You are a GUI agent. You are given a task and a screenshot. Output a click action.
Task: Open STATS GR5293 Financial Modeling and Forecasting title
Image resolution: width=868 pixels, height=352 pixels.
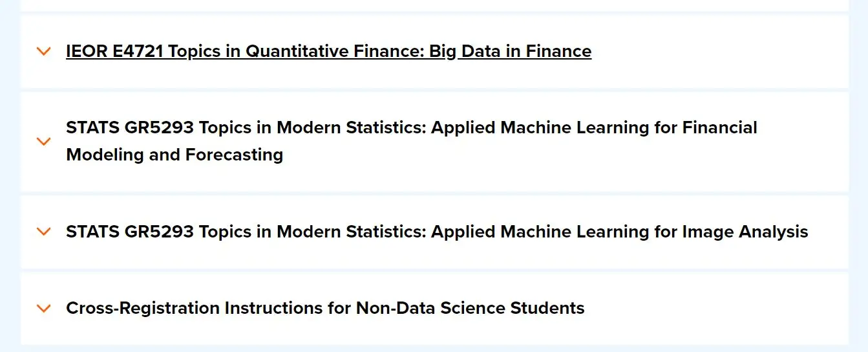click(x=411, y=128)
